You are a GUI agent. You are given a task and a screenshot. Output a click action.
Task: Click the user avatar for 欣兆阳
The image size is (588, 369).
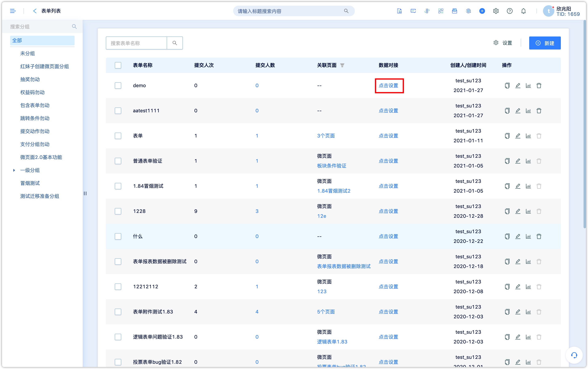pyautogui.click(x=548, y=11)
